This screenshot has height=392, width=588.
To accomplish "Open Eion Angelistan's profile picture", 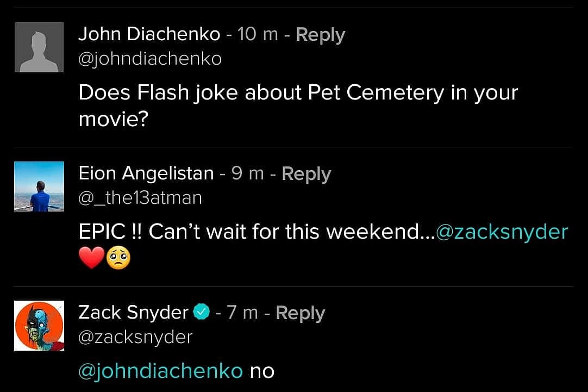I will [x=39, y=186].
